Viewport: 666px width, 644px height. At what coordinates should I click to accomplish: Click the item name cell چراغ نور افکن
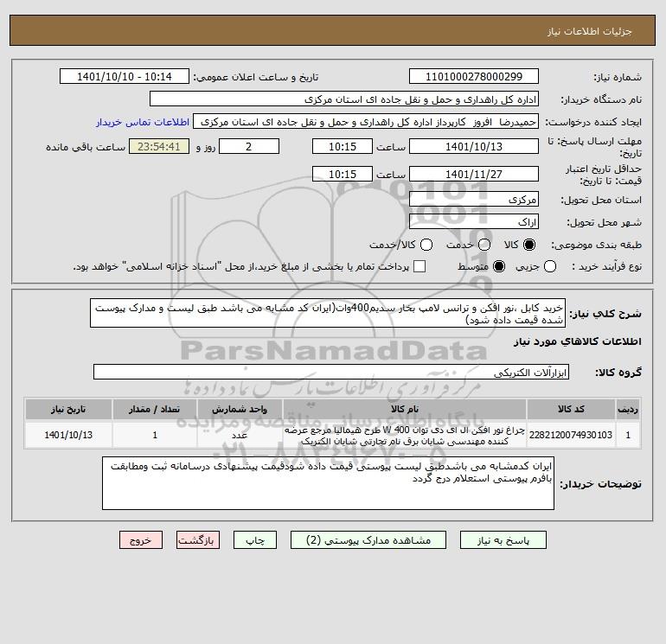pos(405,435)
